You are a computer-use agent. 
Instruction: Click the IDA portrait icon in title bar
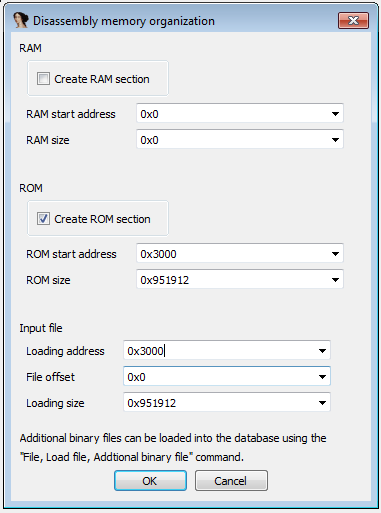(x=21, y=20)
